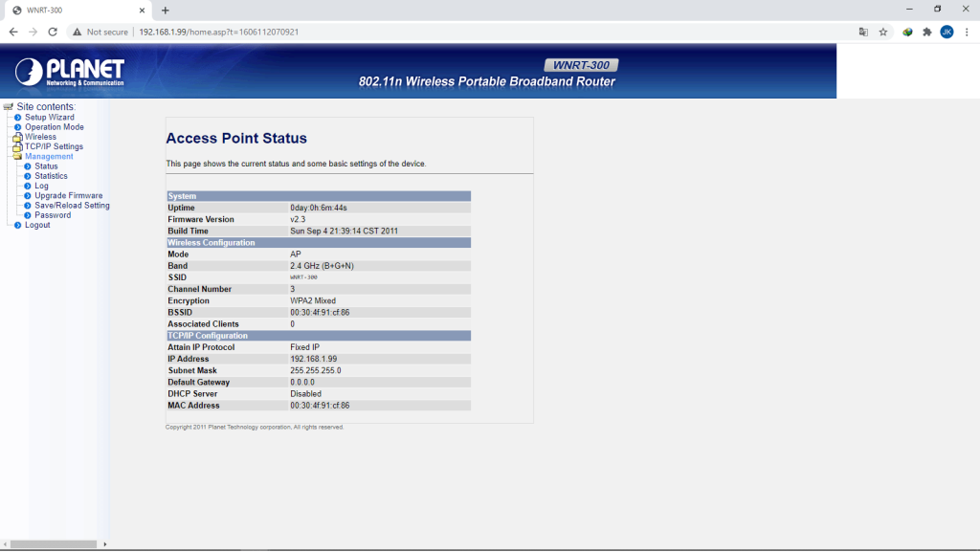Click the address bar URL
The width and height of the screenshot is (980, 552).
(x=219, y=32)
